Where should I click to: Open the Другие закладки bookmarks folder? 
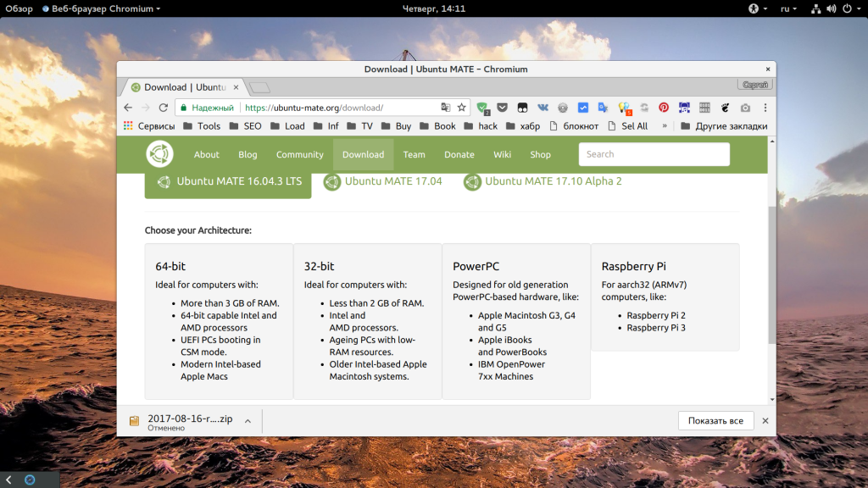coord(724,126)
